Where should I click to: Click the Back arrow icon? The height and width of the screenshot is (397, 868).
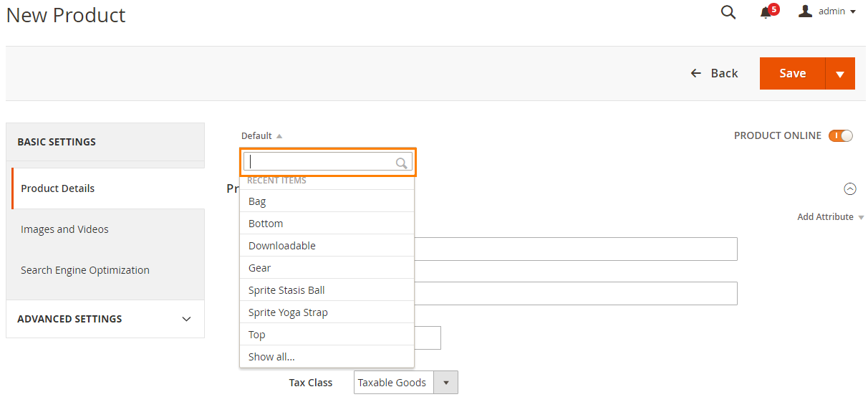tap(695, 73)
